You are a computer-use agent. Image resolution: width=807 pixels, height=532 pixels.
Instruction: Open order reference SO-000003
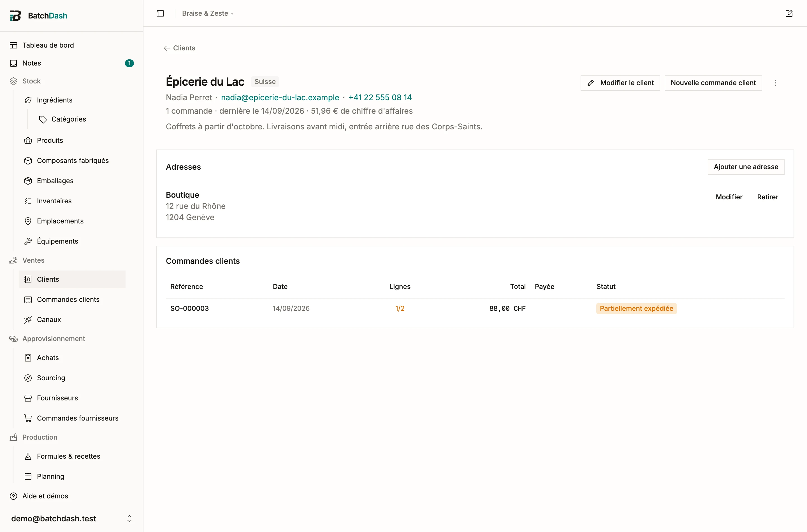tap(189, 308)
